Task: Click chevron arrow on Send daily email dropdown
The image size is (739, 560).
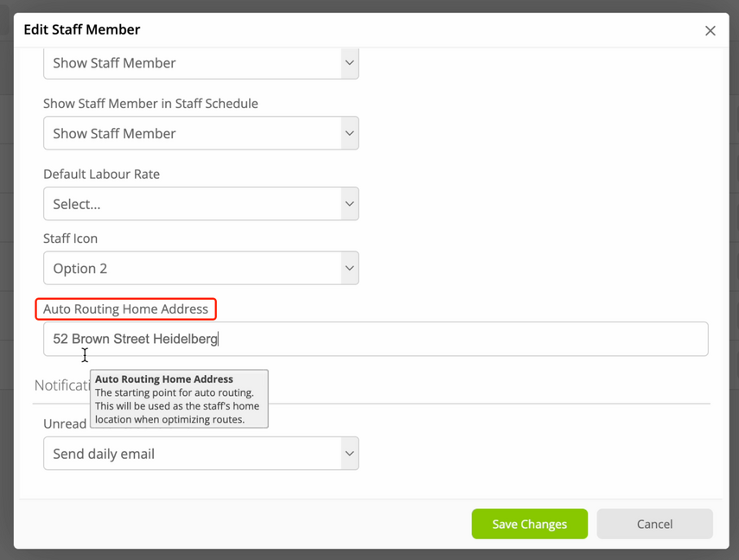Action: (x=349, y=454)
